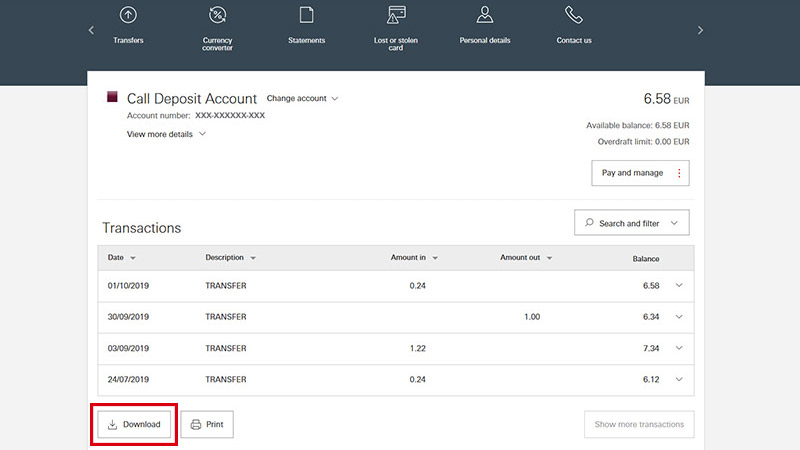Click the Print button
Screen dimensions: 800x450
[207, 424]
